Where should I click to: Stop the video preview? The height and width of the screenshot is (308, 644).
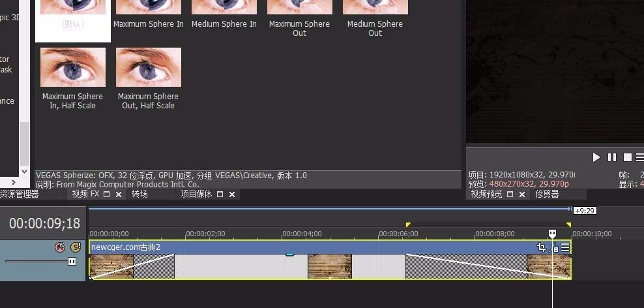tap(628, 157)
